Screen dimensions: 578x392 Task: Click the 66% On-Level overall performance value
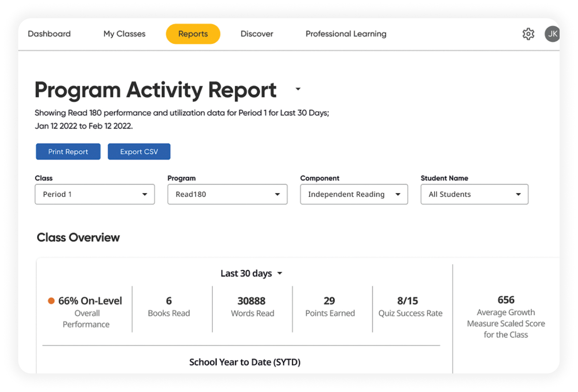(x=90, y=301)
